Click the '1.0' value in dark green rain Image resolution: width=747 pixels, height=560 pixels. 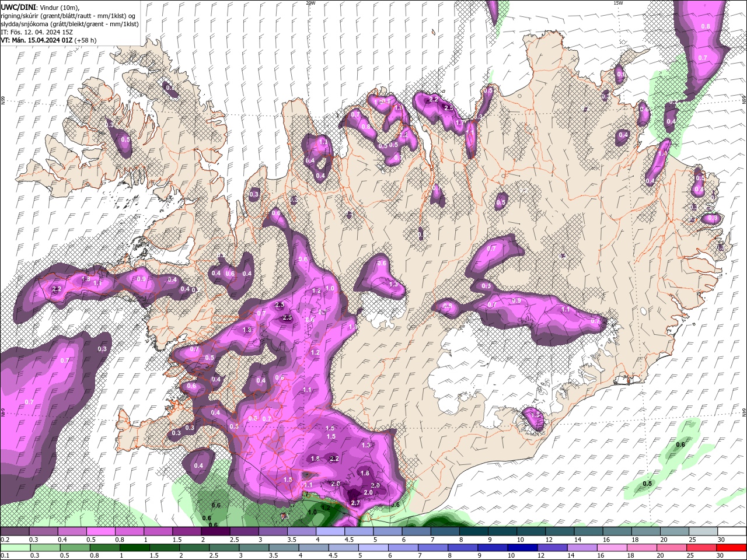pyautogui.click(x=312, y=512)
